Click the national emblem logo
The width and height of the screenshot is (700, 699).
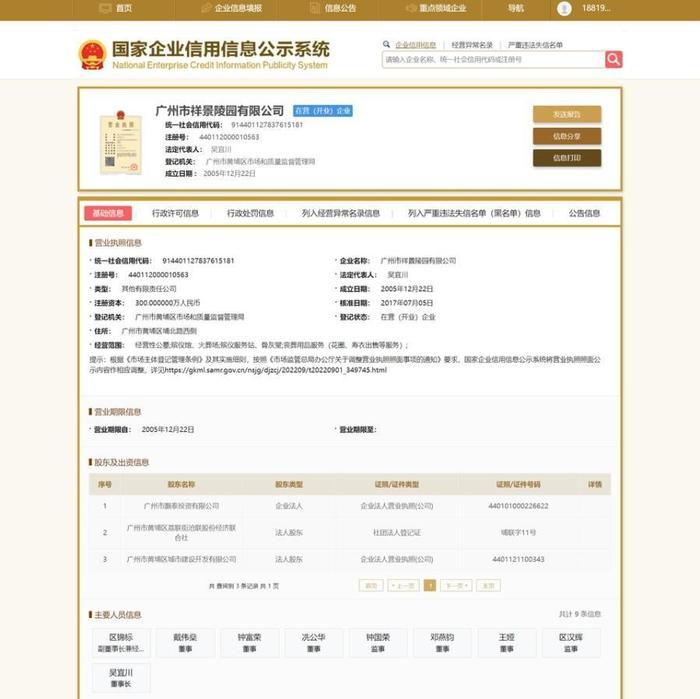pyautogui.click(x=92, y=55)
